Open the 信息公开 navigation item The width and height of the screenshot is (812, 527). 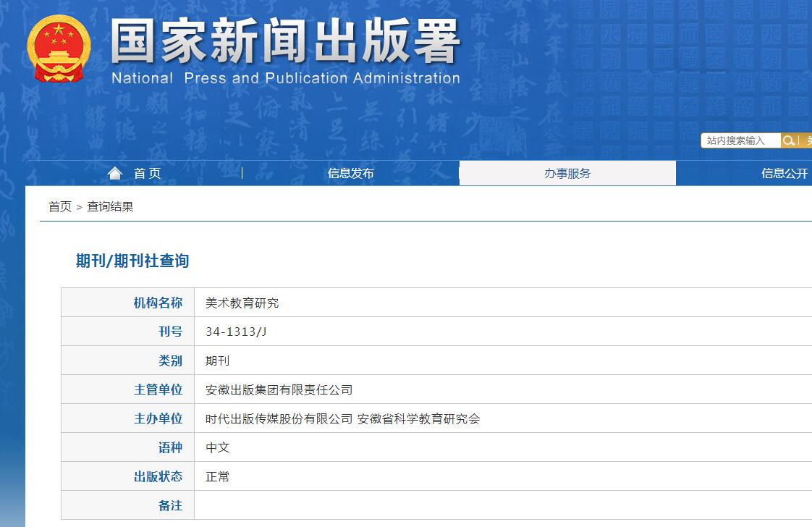coord(784,173)
